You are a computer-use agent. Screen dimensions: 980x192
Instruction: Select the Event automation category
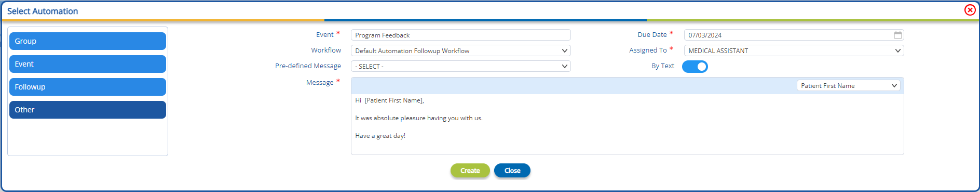[x=88, y=64]
